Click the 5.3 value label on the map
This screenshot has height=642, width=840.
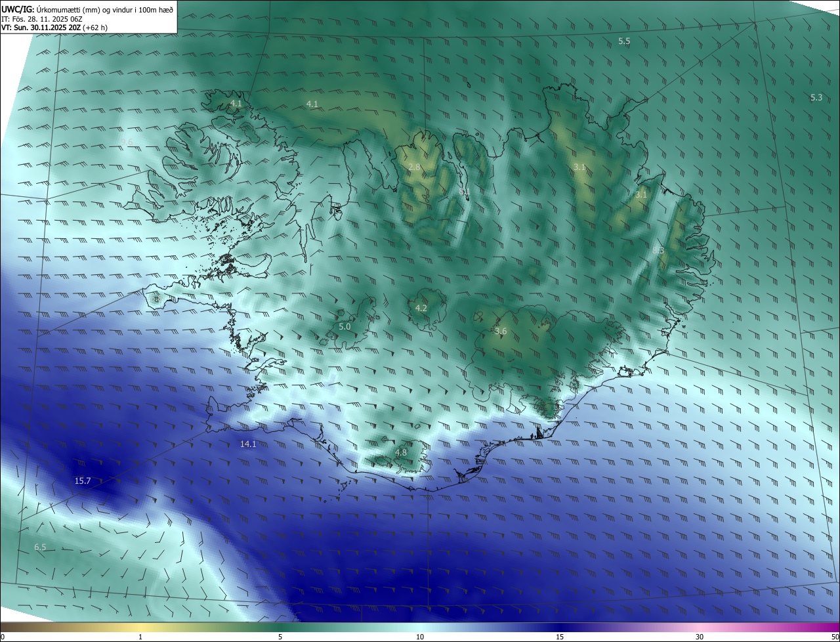[816, 98]
